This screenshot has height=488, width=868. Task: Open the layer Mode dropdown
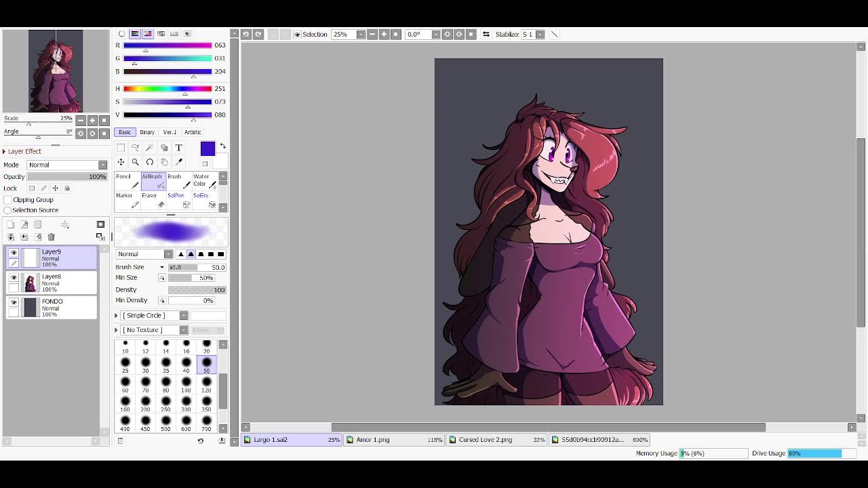click(67, 165)
